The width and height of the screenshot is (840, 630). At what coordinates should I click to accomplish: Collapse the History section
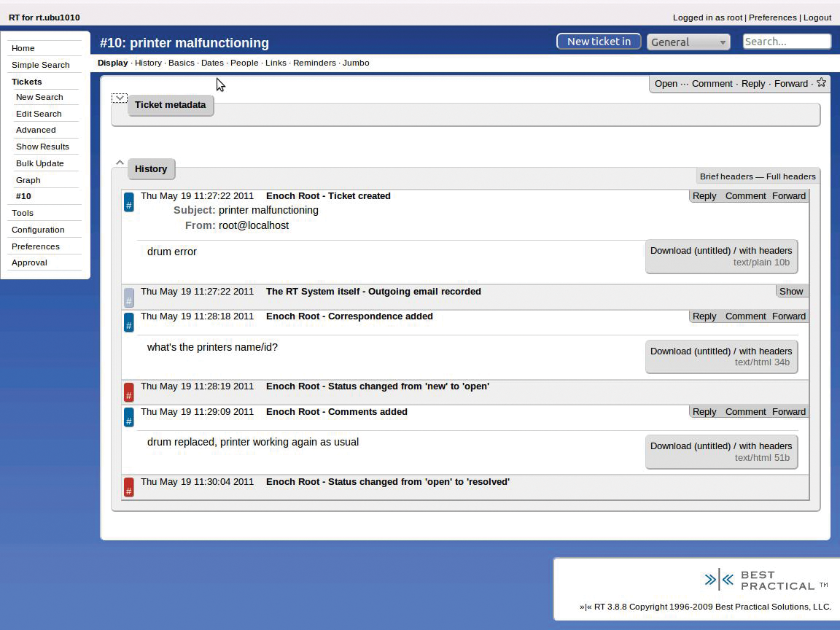120,162
